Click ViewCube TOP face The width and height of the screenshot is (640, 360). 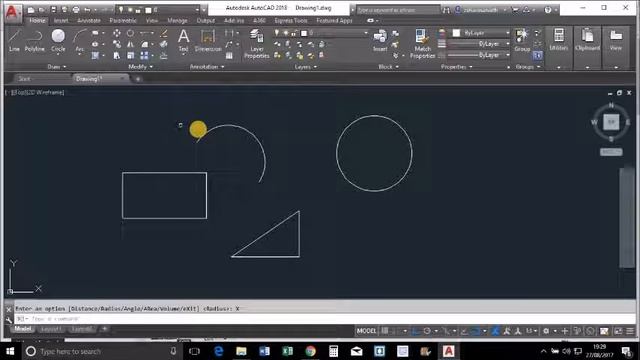[611, 122]
